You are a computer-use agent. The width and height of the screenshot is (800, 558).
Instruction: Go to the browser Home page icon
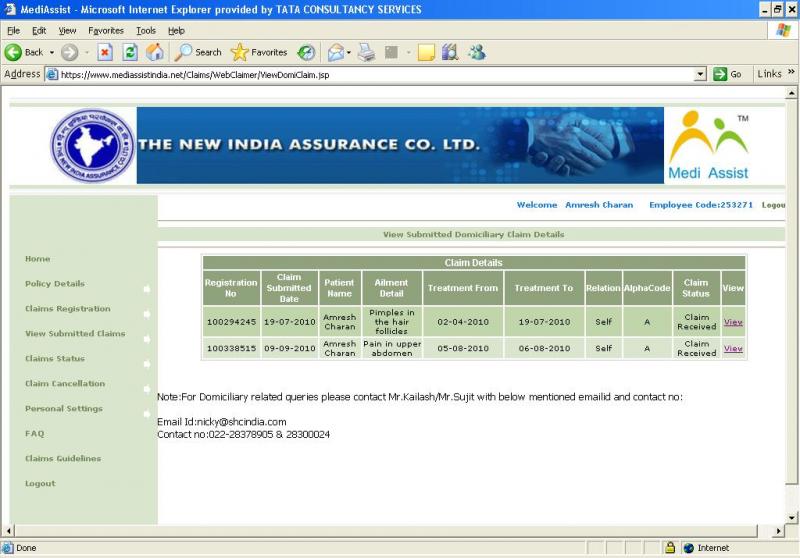point(155,52)
